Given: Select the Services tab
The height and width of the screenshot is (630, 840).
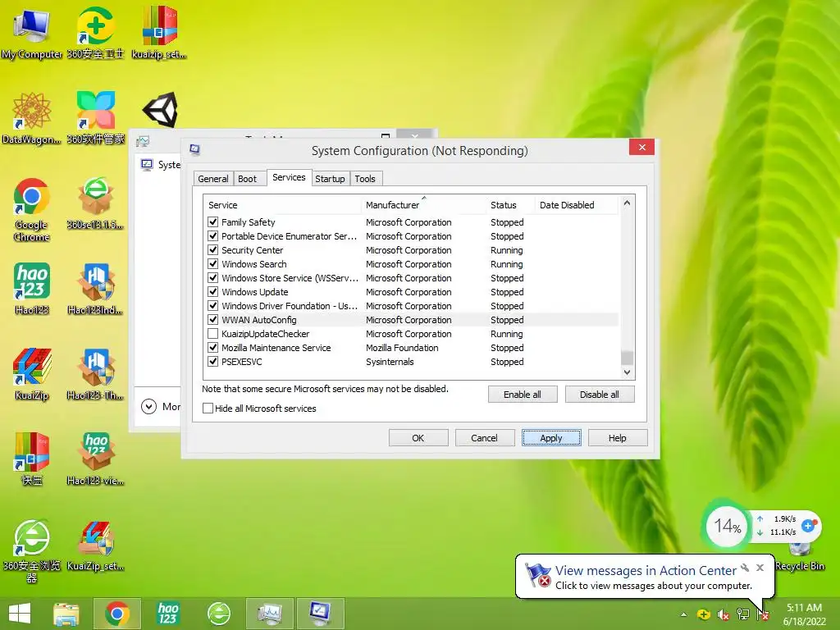Looking at the screenshot, I should (289, 177).
